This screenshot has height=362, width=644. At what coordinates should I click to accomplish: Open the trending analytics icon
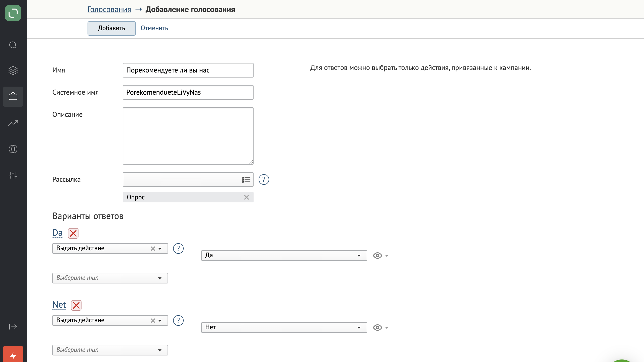point(13,123)
